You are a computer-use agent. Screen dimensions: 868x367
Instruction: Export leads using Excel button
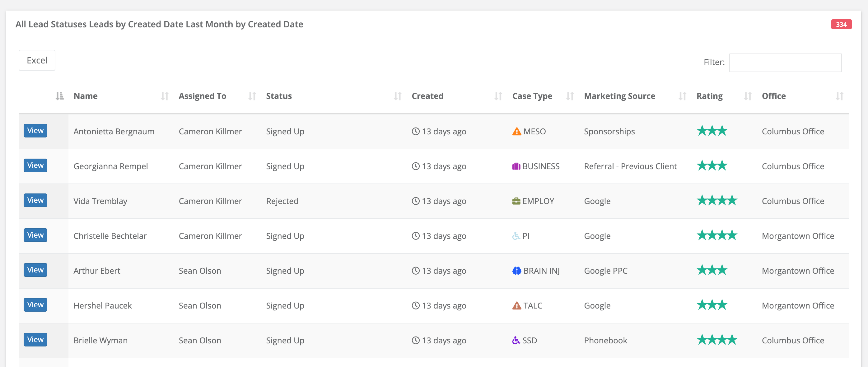pyautogui.click(x=37, y=60)
